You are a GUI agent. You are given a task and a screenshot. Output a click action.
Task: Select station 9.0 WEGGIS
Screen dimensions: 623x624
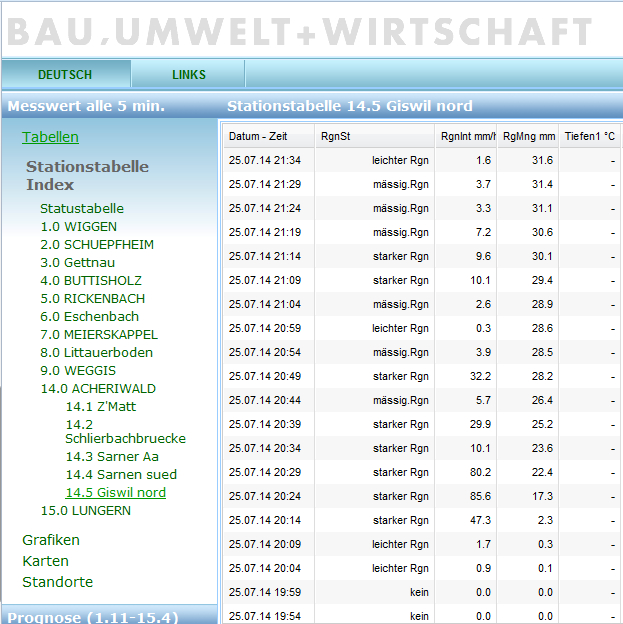pos(78,371)
